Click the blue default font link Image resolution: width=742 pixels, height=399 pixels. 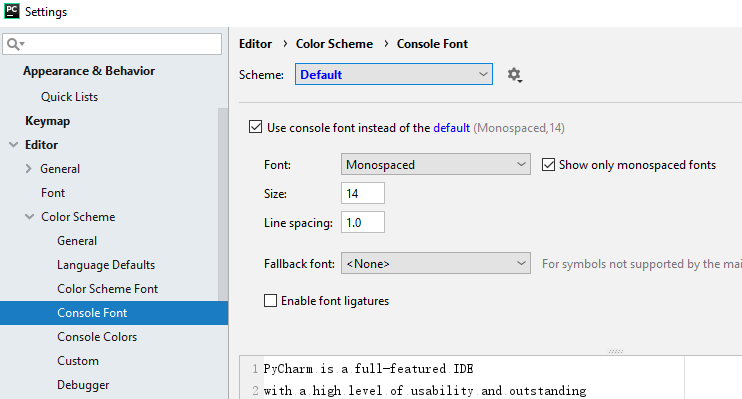tap(451, 128)
